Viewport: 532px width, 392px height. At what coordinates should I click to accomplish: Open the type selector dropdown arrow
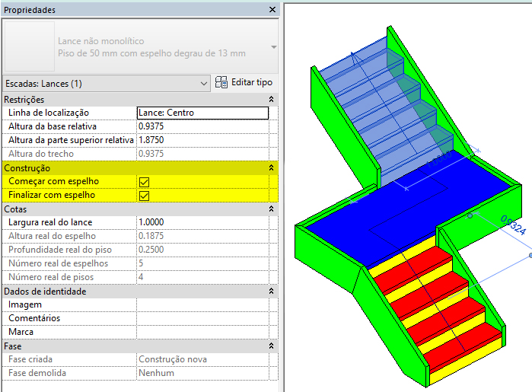273,47
